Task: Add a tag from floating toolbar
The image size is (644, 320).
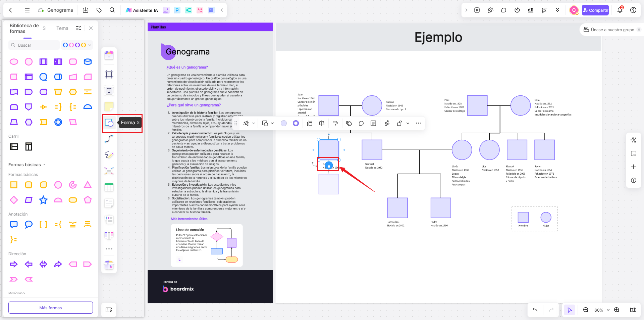Action: coord(349,123)
